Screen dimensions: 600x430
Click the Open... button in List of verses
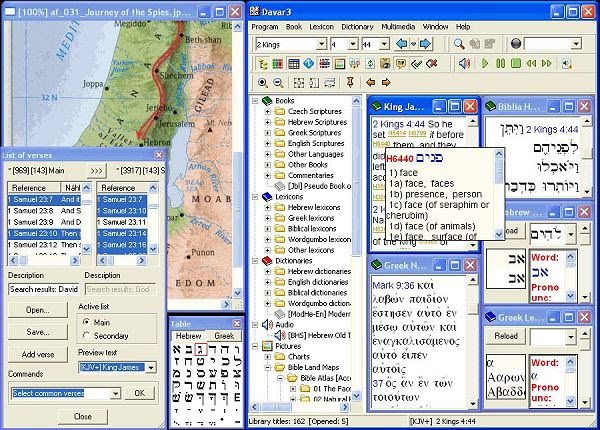(38, 310)
